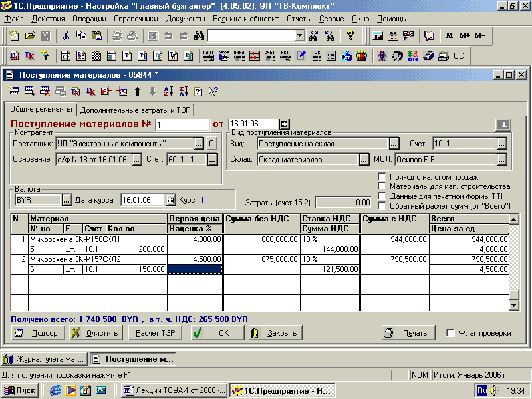Cut selection with the scissors icon
Screen dimensions: 532x399
[x=66, y=35]
